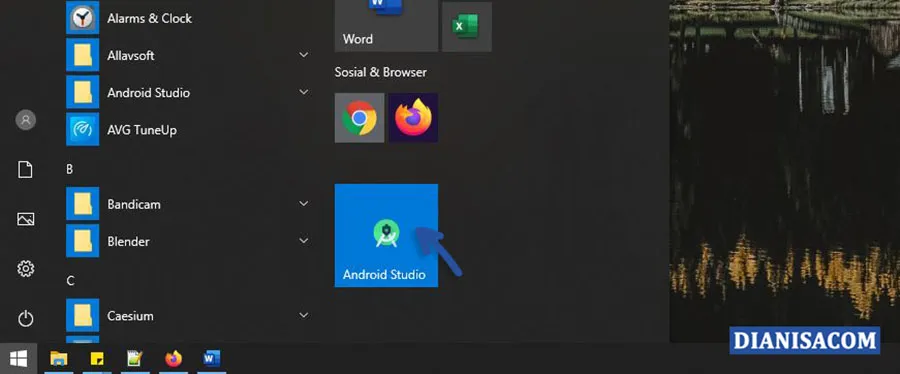This screenshot has width=900, height=374.
Task: Switch to Firefox in the taskbar
Action: 173,359
